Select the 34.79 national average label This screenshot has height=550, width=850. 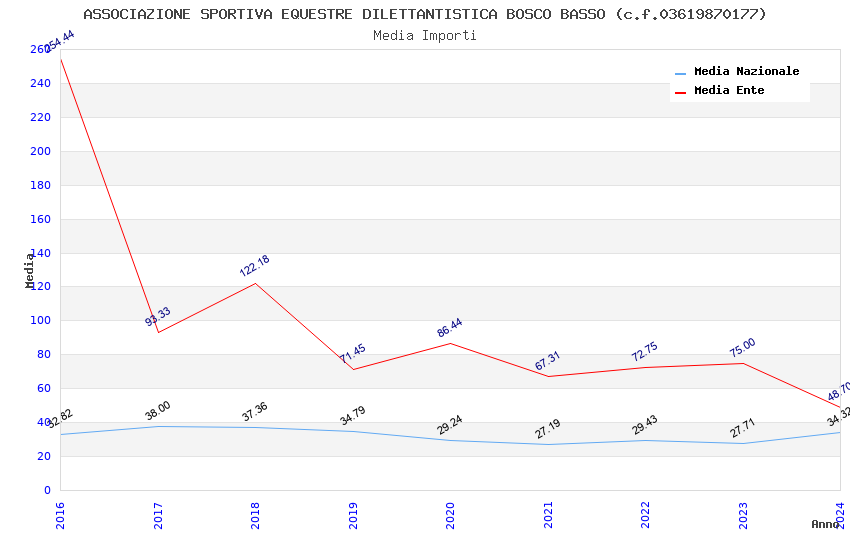coord(353,416)
